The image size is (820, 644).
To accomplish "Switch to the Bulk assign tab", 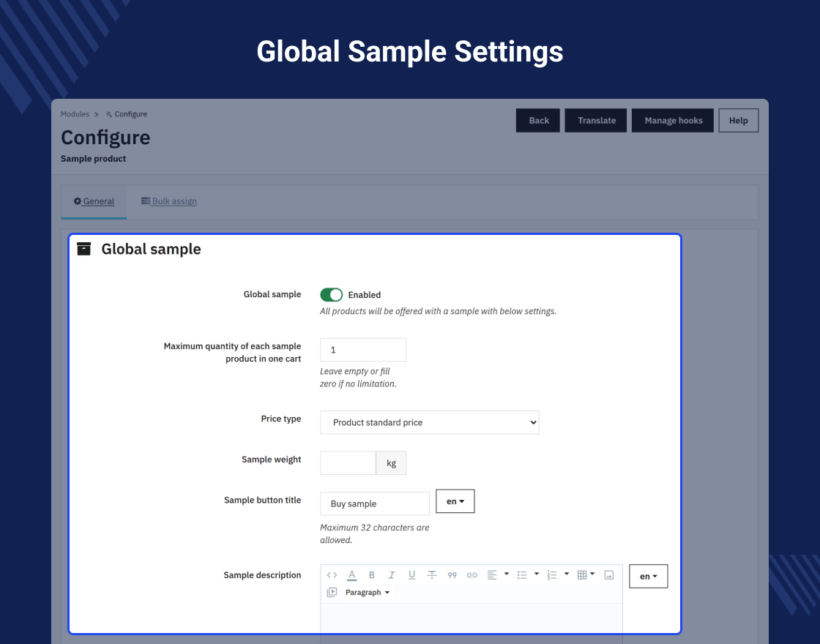I will pos(169,201).
